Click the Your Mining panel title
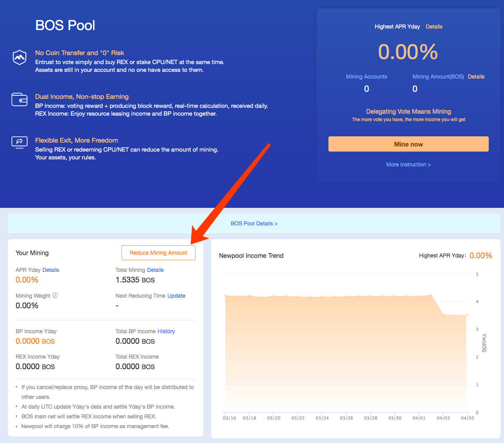 click(32, 253)
